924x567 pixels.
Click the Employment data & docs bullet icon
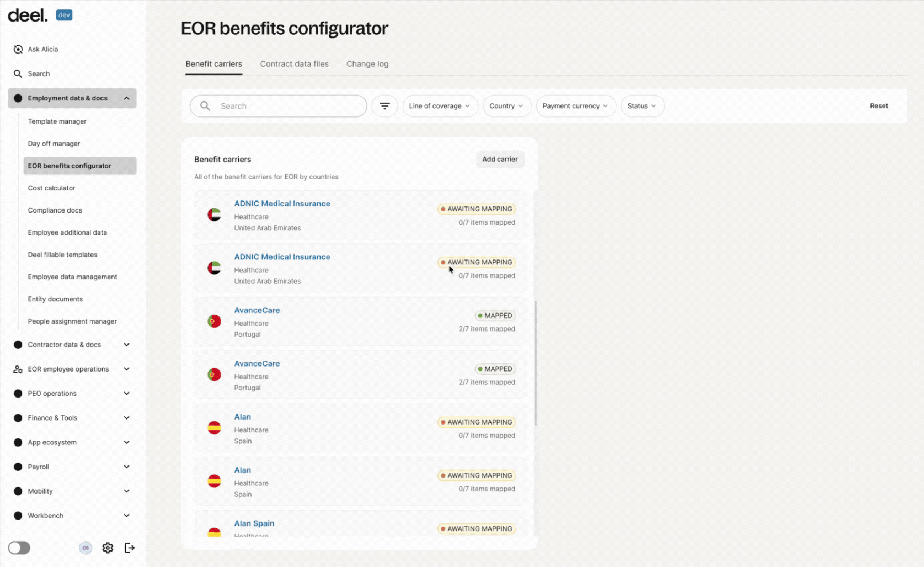[x=18, y=98]
